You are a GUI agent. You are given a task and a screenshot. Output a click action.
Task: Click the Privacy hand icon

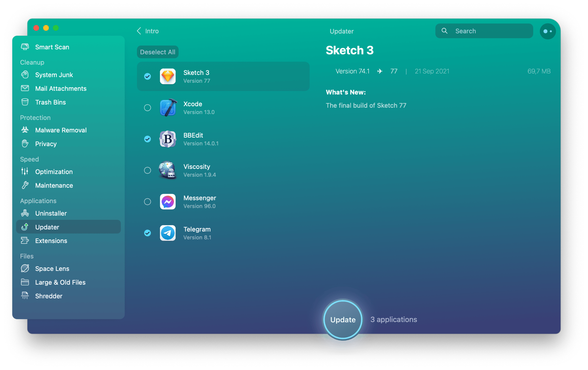[25, 143]
